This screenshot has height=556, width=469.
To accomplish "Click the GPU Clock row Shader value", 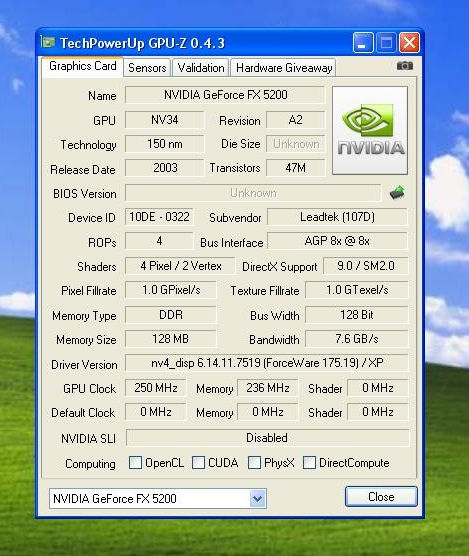I will coord(378,388).
